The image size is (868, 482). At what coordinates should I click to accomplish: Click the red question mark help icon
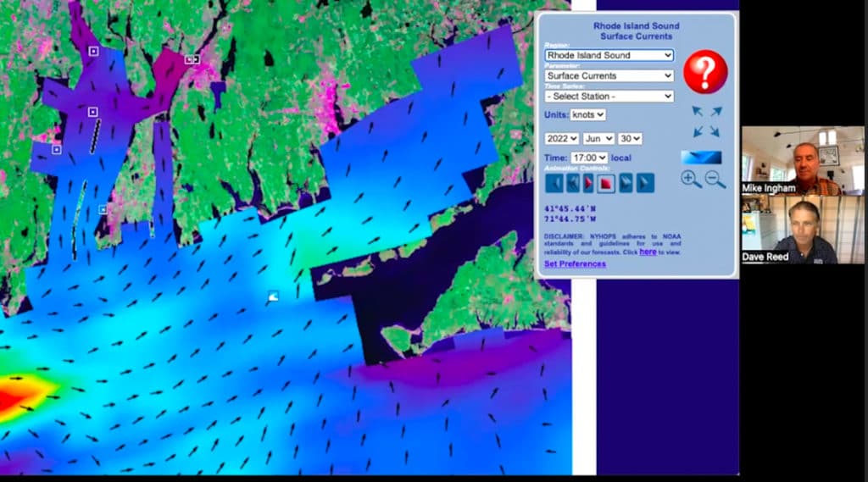(705, 72)
